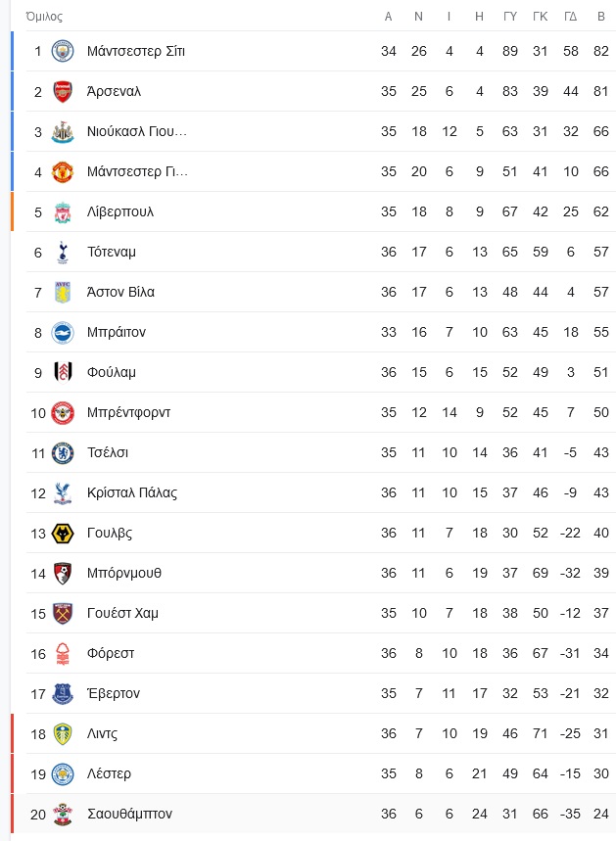Open the Κρίσταλ Πάλας team link
This screenshot has width=616, height=841.
(x=132, y=492)
